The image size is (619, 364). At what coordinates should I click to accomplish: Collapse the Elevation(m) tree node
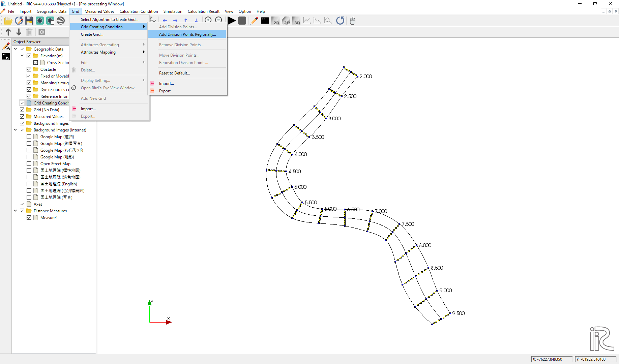[22, 56]
